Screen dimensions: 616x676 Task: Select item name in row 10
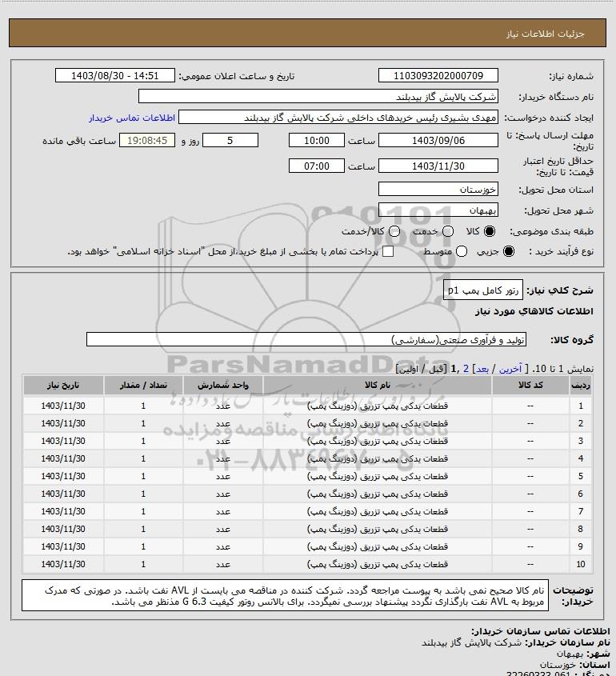(377, 564)
